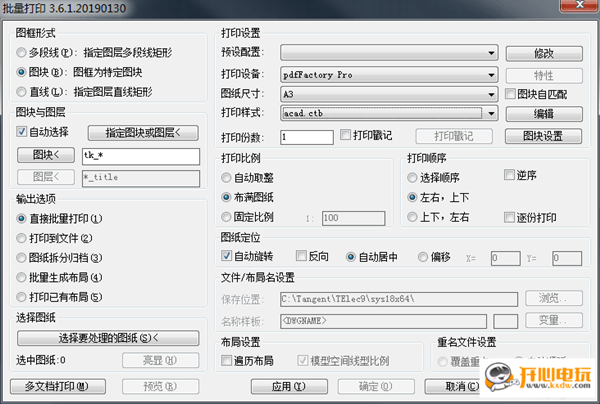600x404 pixels.
Task: Click the 指定图块或图层< button
Action: click(x=143, y=133)
